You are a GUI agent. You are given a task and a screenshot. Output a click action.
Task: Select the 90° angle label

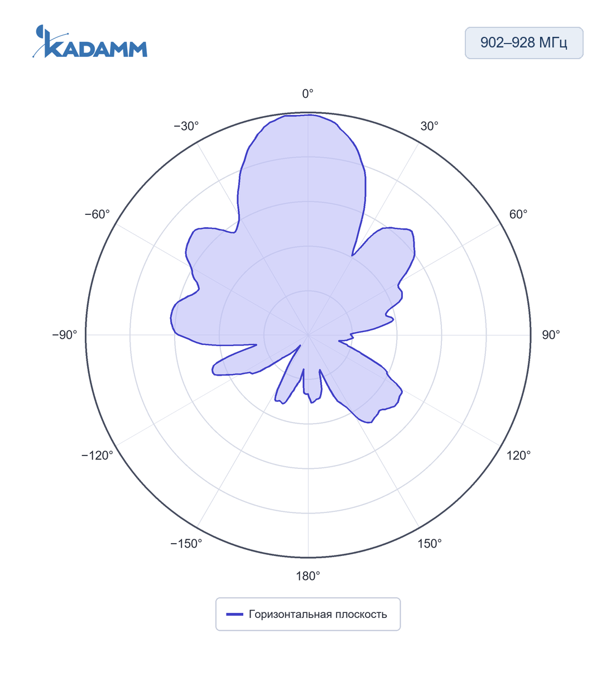pos(551,335)
